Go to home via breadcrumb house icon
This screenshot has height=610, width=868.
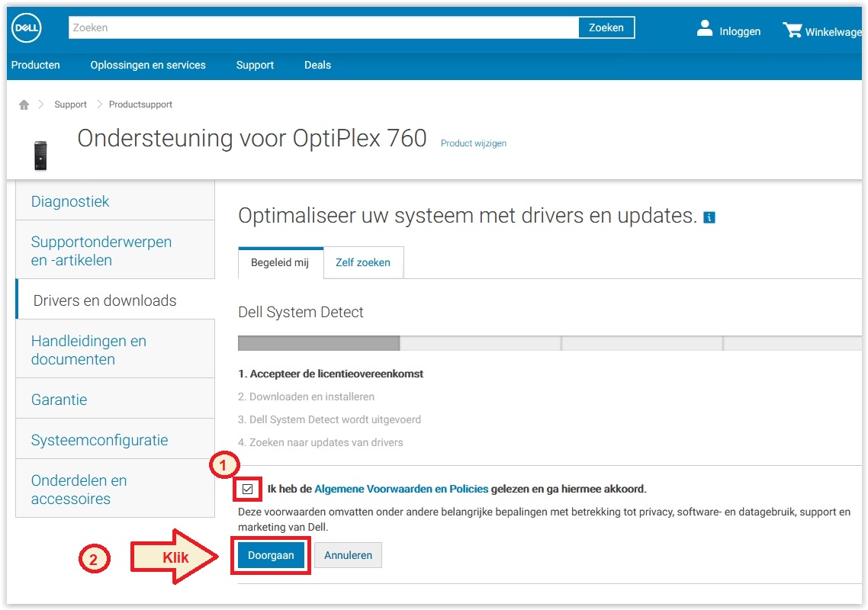(x=24, y=104)
